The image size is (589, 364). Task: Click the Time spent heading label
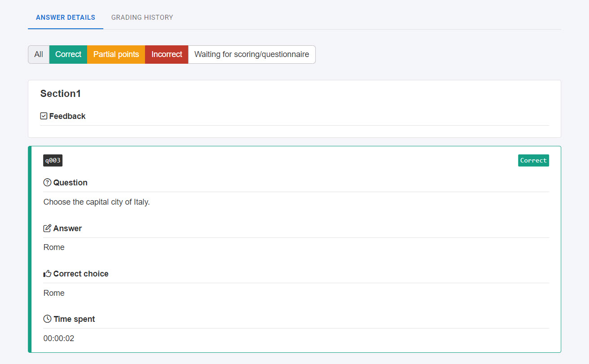(x=74, y=319)
